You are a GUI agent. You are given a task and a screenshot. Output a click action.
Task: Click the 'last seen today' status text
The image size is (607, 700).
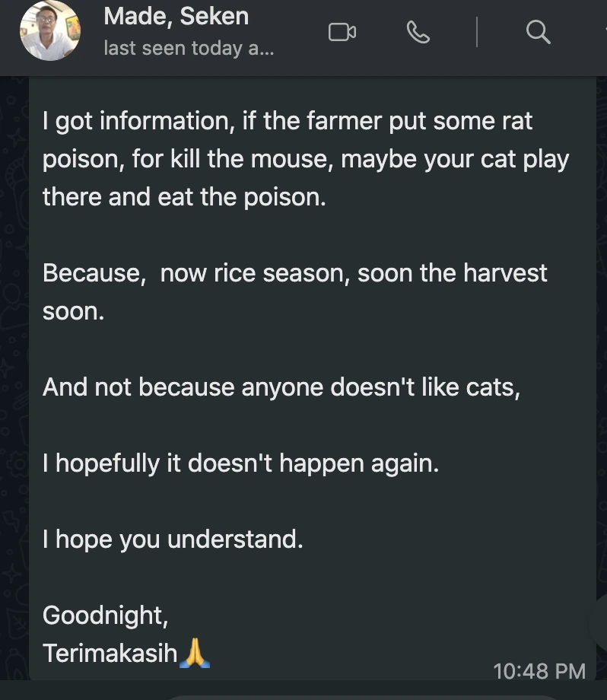[188, 49]
